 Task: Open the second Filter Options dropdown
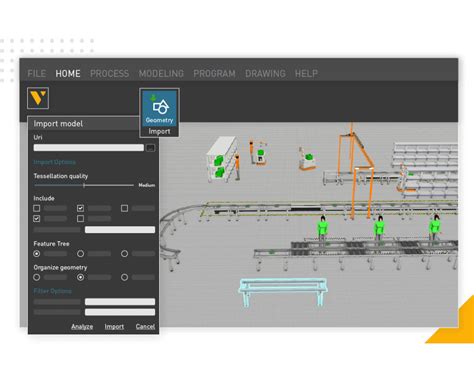[x=120, y=312]
